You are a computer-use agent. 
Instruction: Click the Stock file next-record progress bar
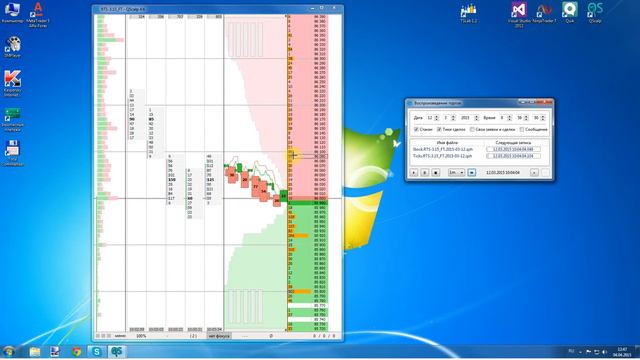513,149
